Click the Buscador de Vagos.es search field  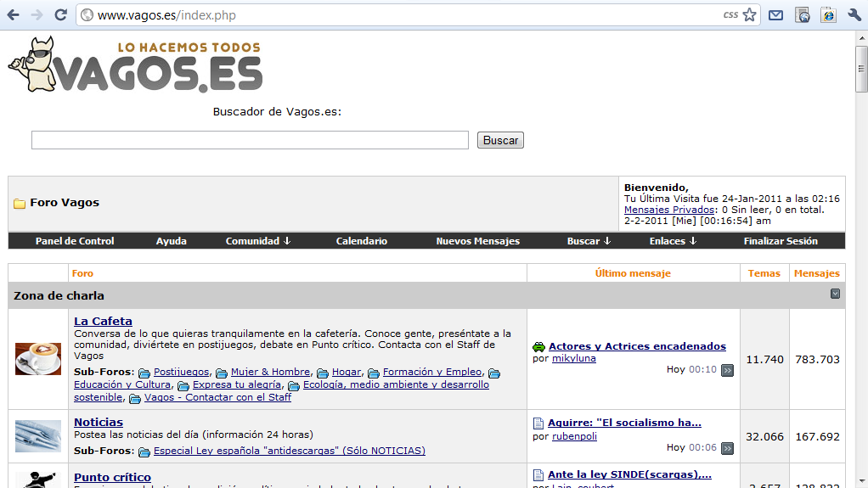coord(250,140)
